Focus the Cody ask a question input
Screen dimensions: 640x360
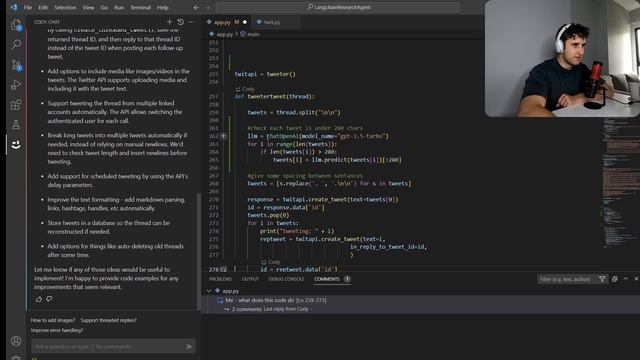tap(109, 347)
